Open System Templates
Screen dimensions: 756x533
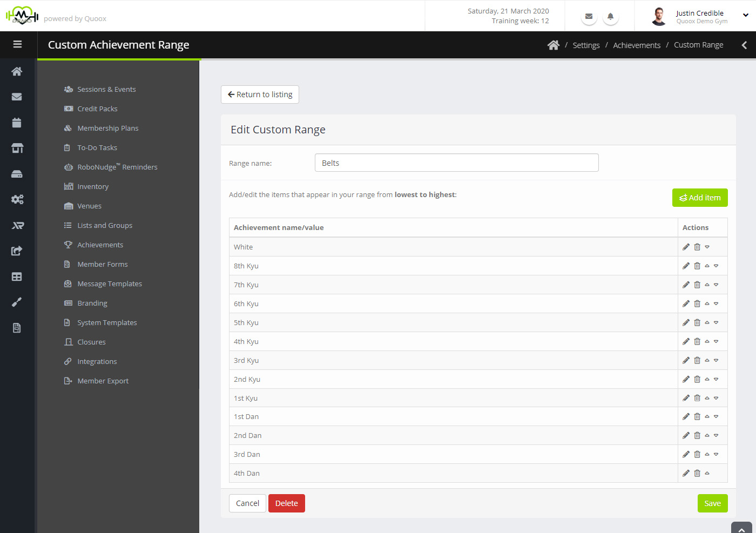(x=107, y=322)
